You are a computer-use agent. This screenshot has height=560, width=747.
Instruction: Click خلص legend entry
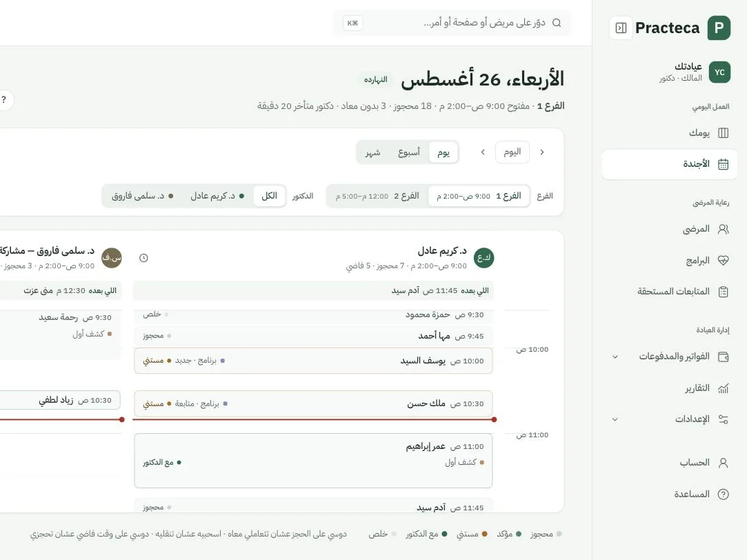coord(383,534)
